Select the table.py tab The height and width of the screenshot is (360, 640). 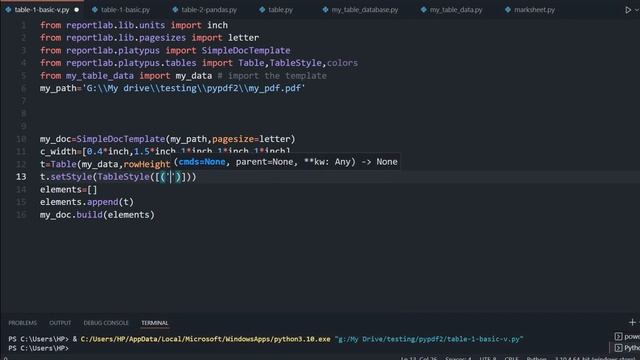pos(276,9)
